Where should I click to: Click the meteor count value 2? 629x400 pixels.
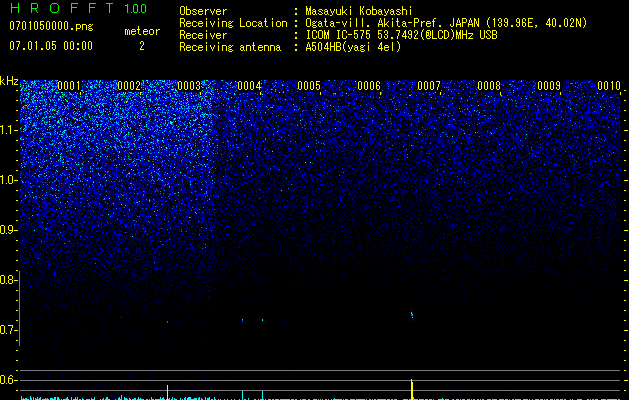(x=142, y=46)
